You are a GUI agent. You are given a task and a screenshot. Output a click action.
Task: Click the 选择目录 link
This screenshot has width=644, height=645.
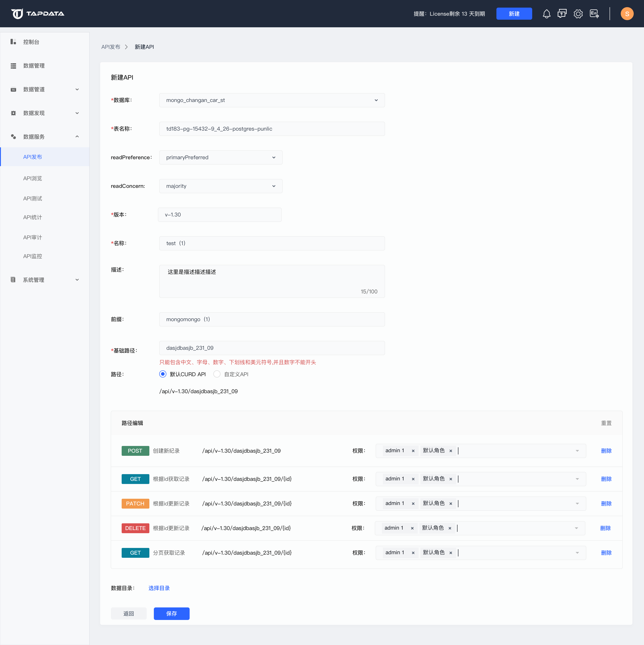pyautogui.click(x=159, y=588)
